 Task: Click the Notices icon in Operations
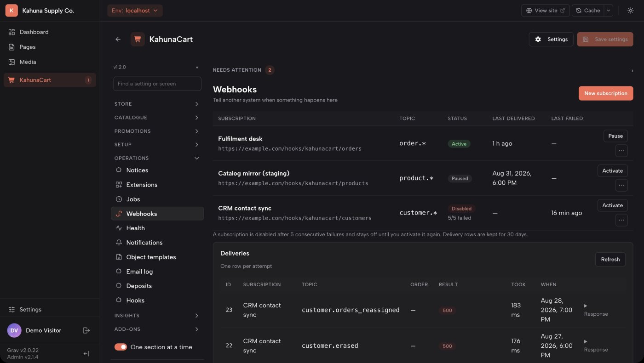[x=119, y=170]
